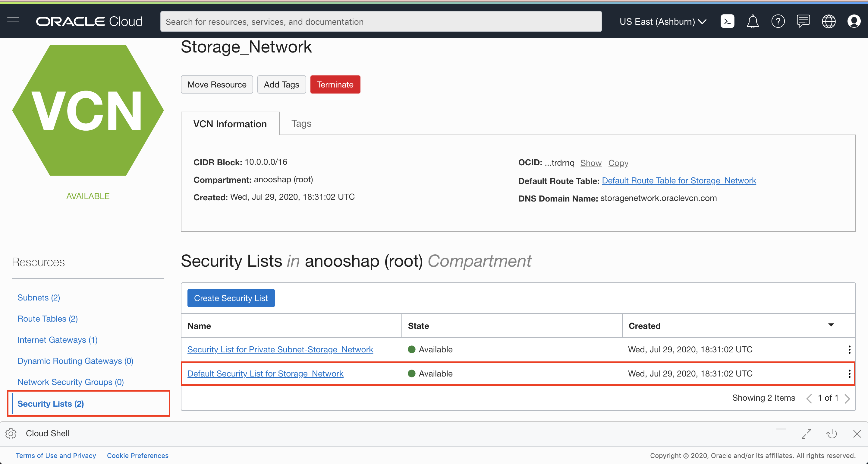Open the user profile avatar
Image resolution: width=868 pixels, height=464 pixels.
tap(854, 21)
